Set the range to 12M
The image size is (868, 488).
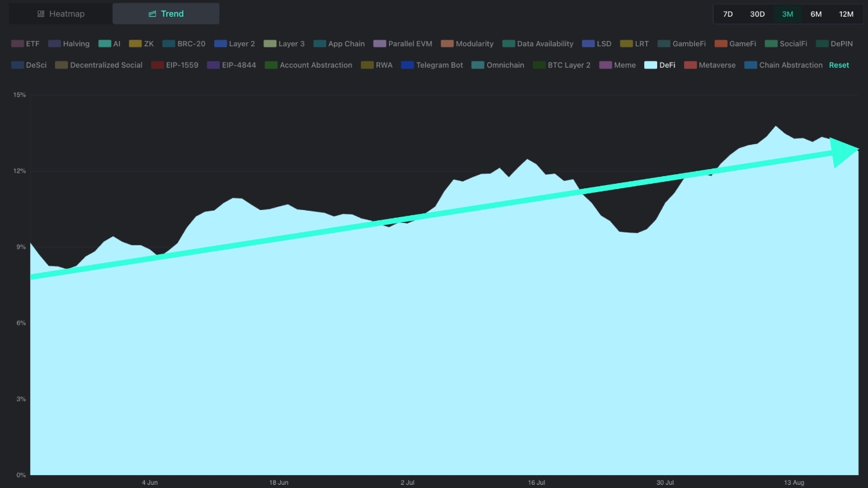[x=846, y=14]
